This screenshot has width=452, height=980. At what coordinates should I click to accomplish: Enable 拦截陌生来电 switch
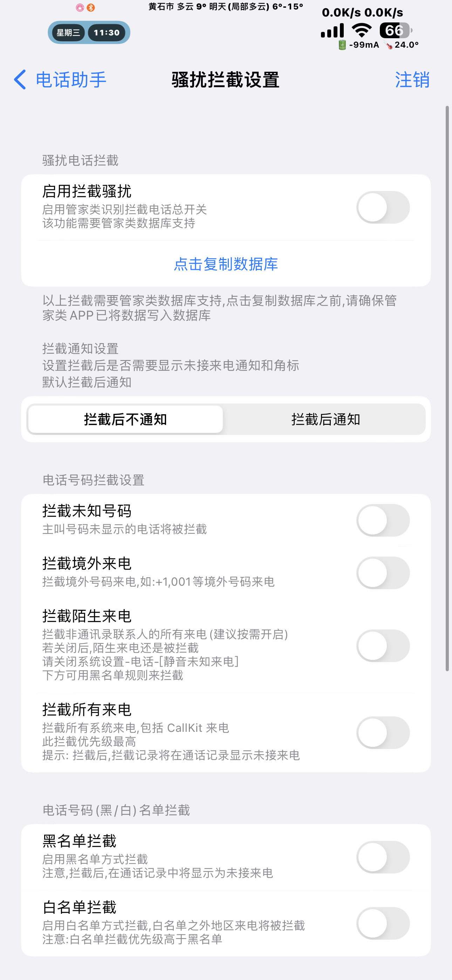point(383,646)
